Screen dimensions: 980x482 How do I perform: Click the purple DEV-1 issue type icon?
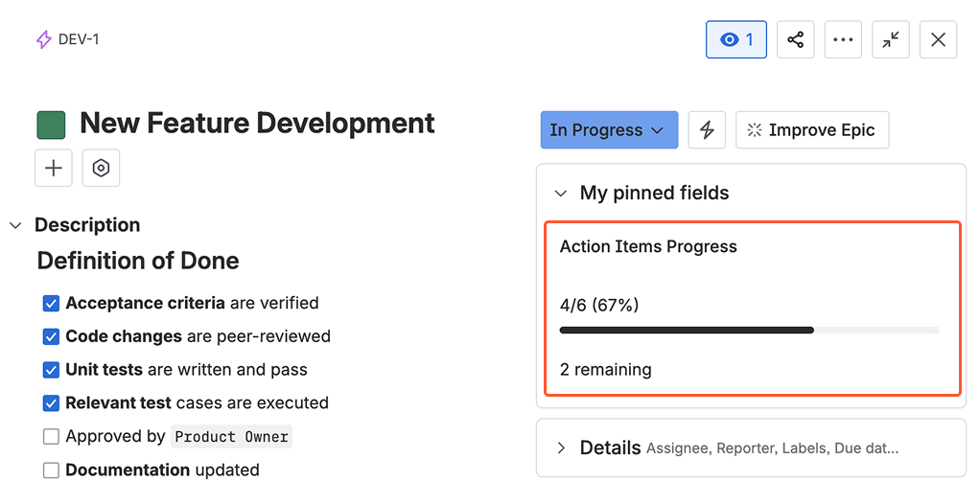coord(43,39)
